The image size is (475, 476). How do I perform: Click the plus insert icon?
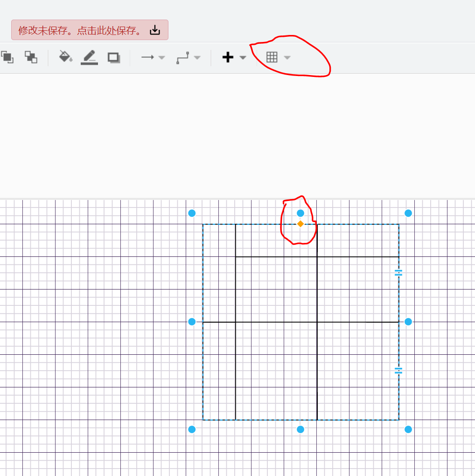coord(228,57)
